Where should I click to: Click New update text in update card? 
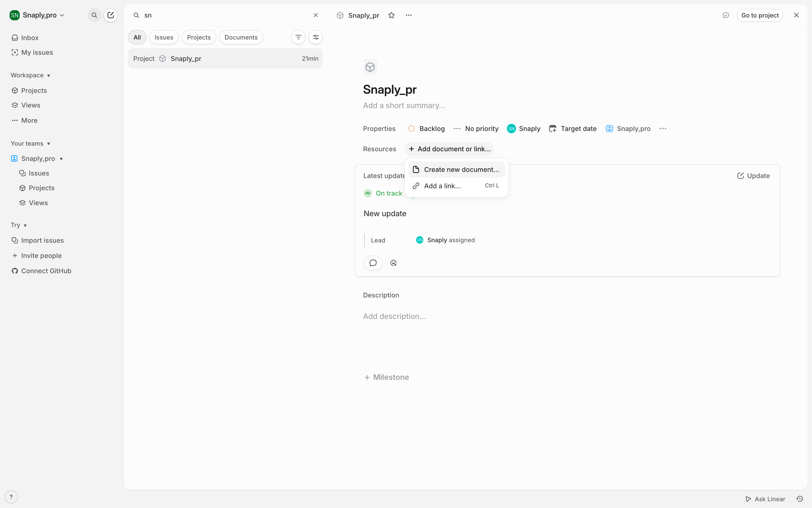pyautogui.click(x=385, y=214)
